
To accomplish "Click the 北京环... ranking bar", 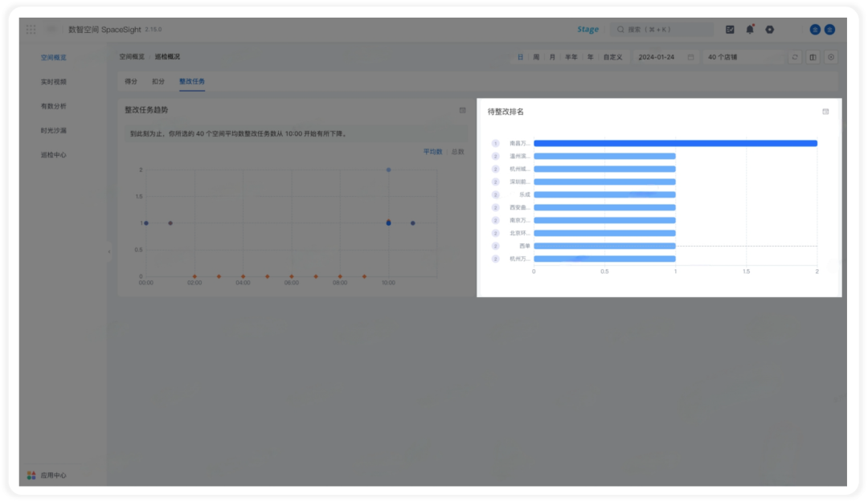I will point(604,233).
